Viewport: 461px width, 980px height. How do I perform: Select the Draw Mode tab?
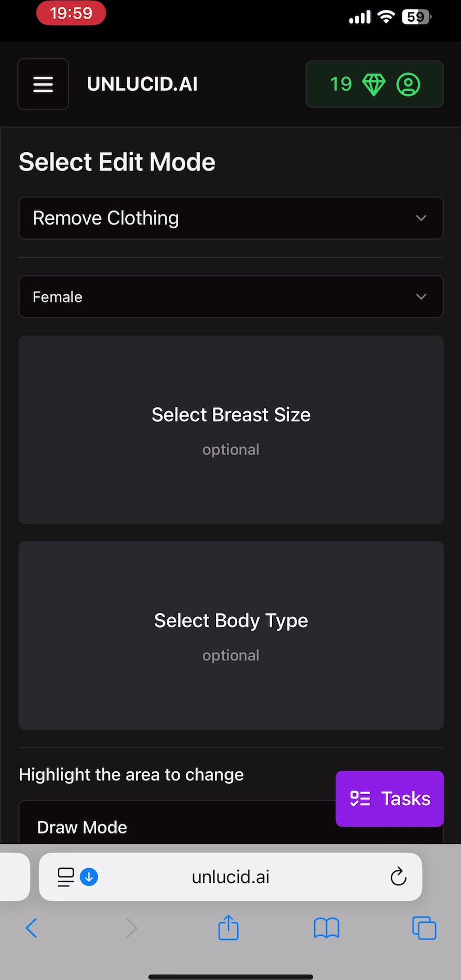(82, 827)
